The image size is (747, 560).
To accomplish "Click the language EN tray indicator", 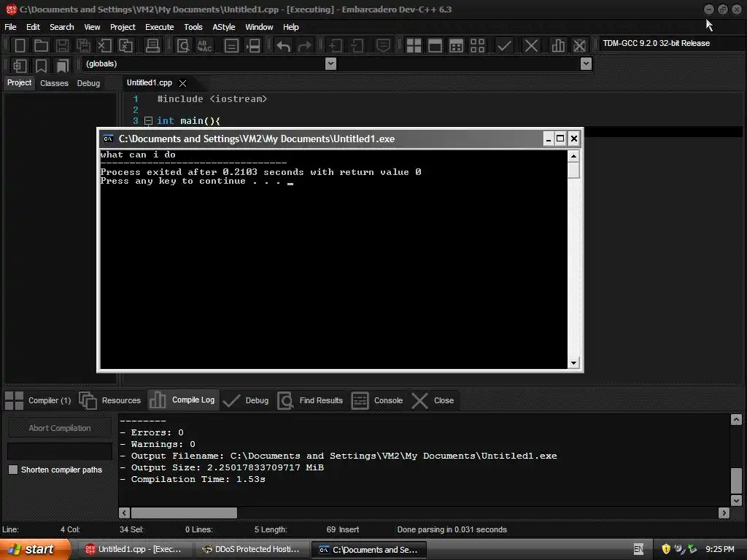I will tap(638, 549).
